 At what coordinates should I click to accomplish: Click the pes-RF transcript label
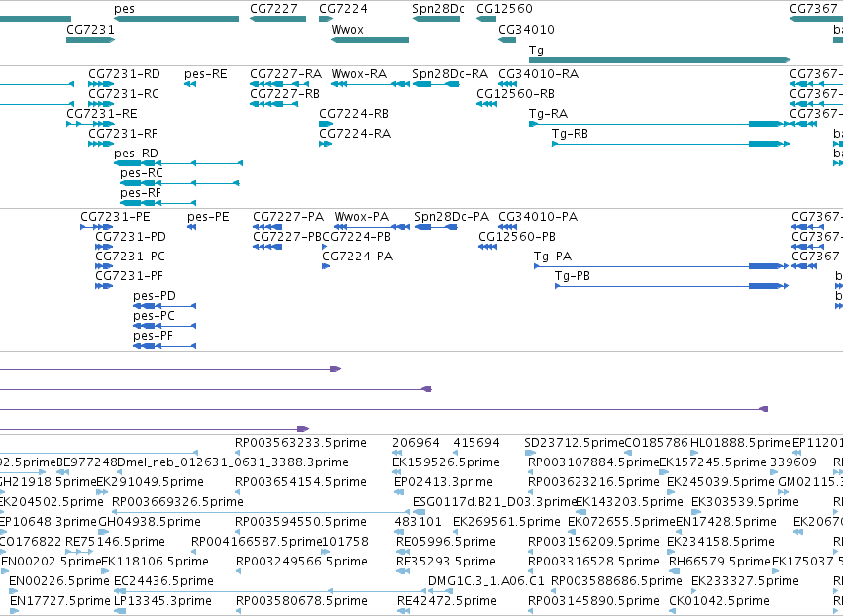point(141,193)
